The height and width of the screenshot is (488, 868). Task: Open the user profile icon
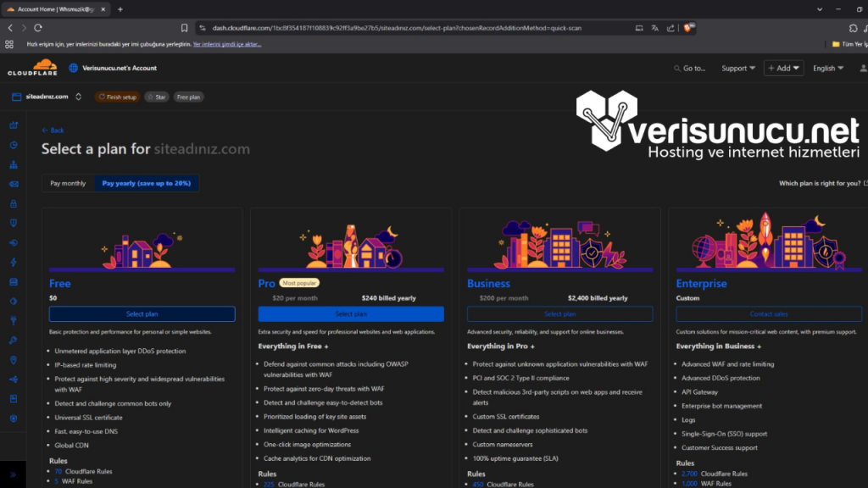(x=863, y=68)
